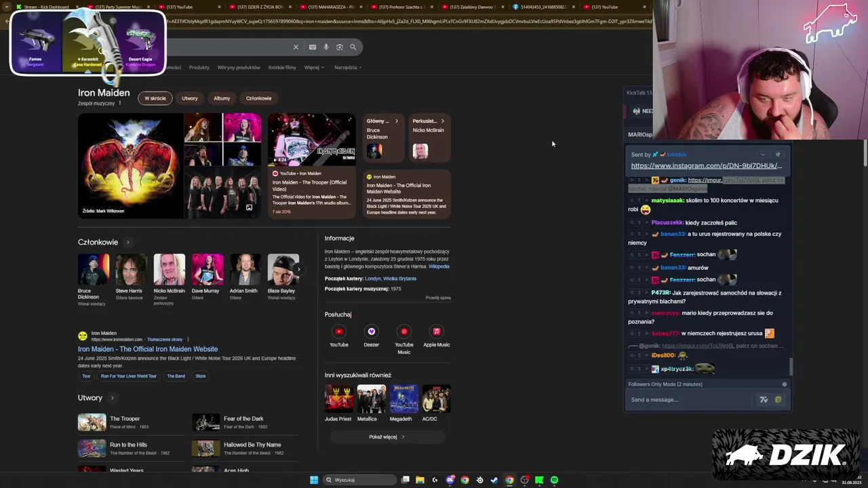Open the pinned Instagram link in chat
This screenshot has width=868, height=488.
pos(706,165)
